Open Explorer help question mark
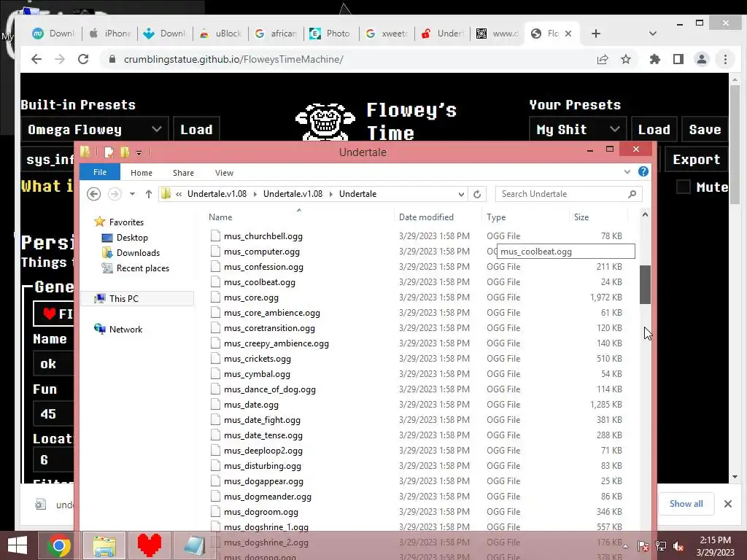This screenshot has width=747, height=560. pyautogui.click(x=643, y=171)
